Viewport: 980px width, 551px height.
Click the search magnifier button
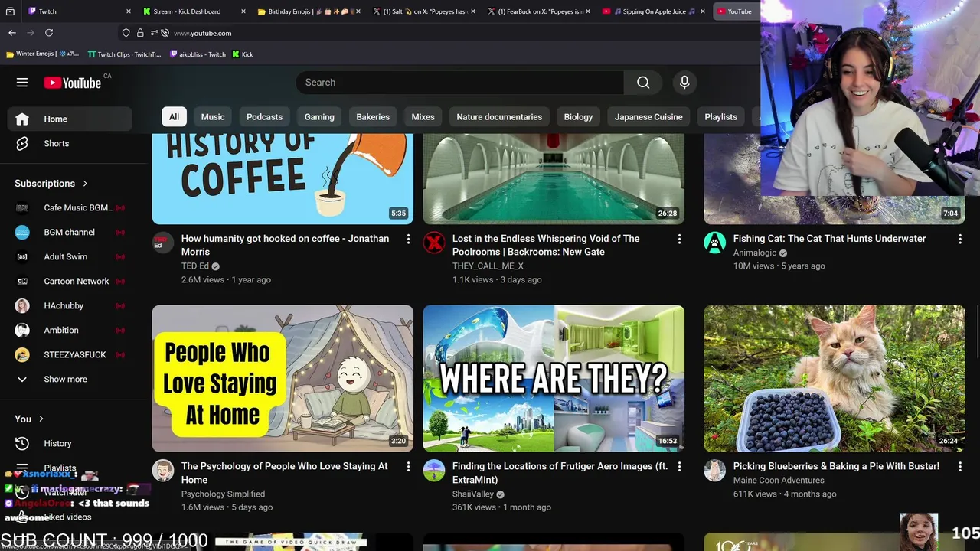pyautogui.click(x=643, y=83)
